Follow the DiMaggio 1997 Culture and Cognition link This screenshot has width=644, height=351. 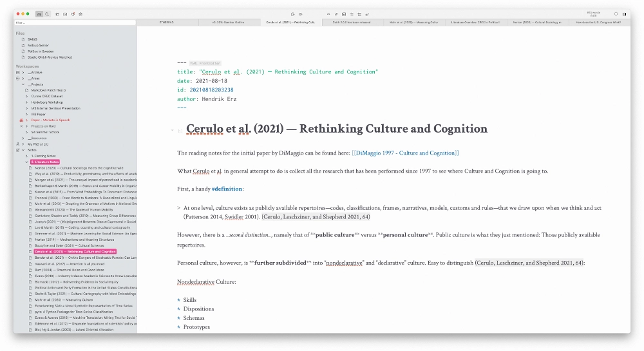point(405,153)
